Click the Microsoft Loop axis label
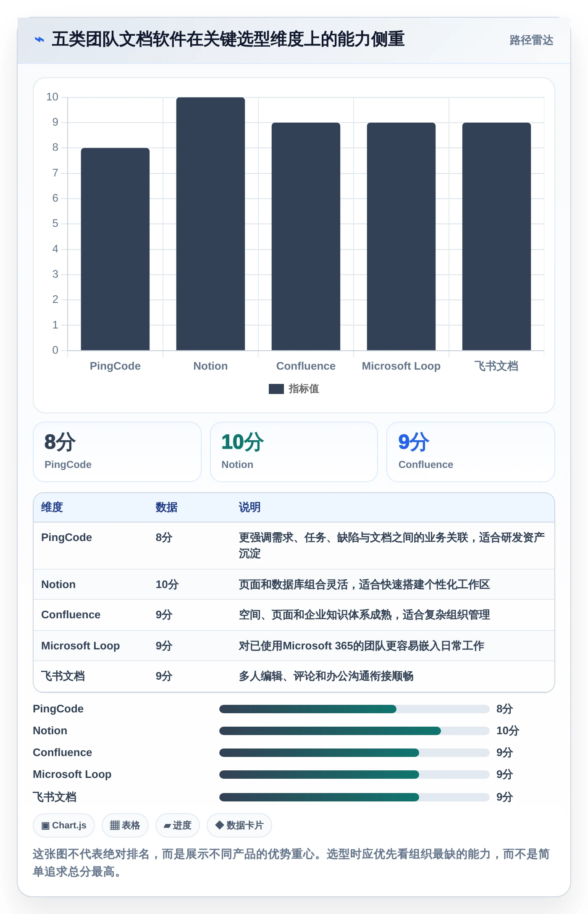Image resolution: width=588 pixels, height=914 pixels. click(x=401, y=366)
